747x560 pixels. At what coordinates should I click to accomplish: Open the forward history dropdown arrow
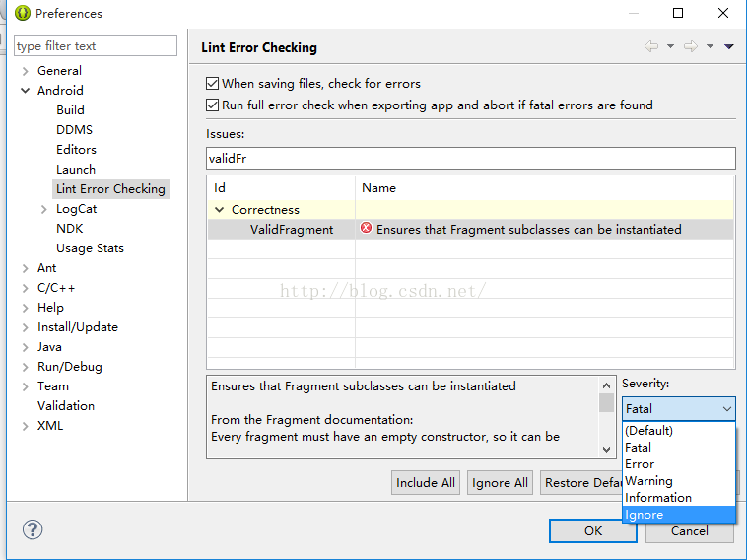click(710, 46)
